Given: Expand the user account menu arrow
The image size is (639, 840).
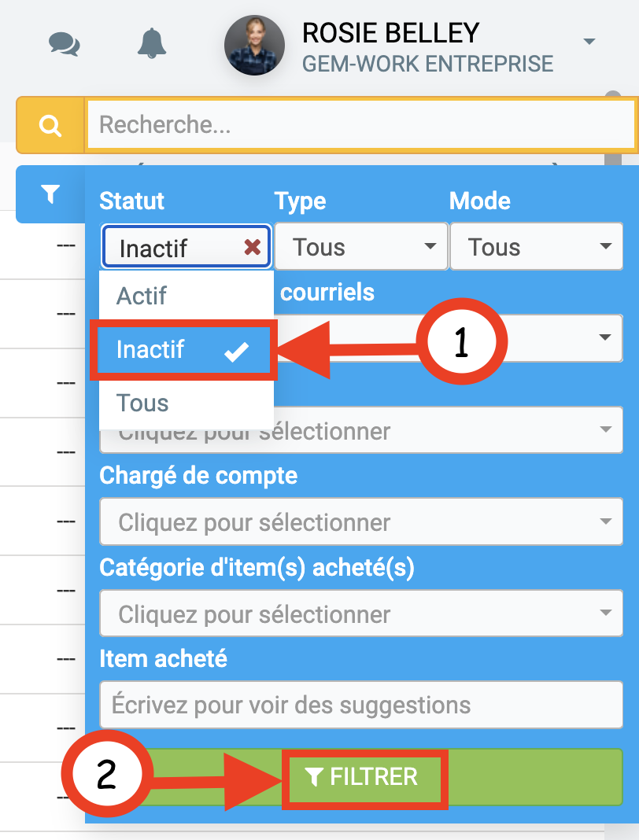Looking at the screenshot, I should 589,42.
